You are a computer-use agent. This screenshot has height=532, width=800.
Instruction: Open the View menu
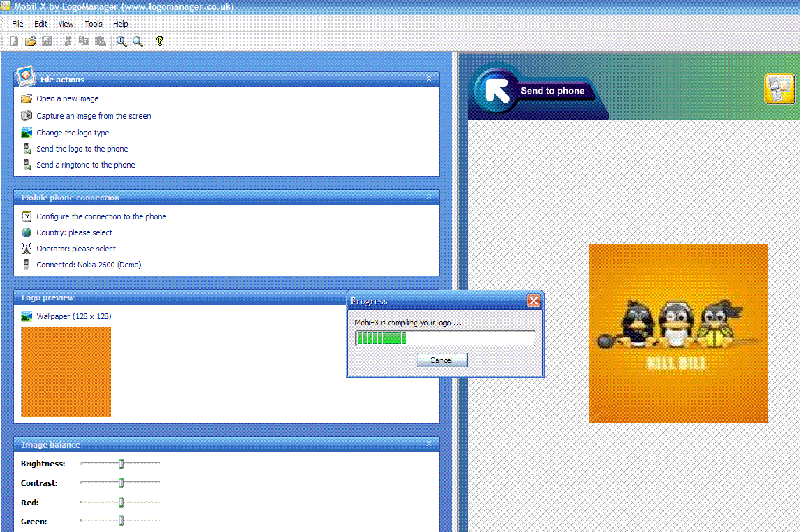coord(66,24)
